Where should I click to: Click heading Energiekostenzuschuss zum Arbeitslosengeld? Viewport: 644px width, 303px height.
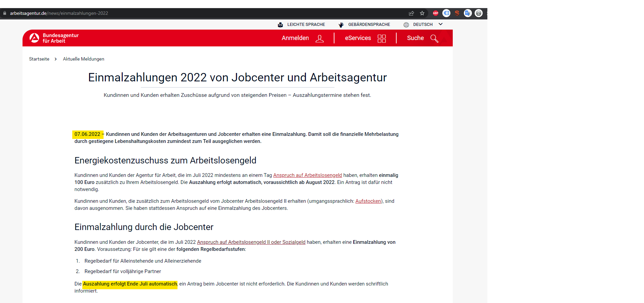(x=165, y=160)
